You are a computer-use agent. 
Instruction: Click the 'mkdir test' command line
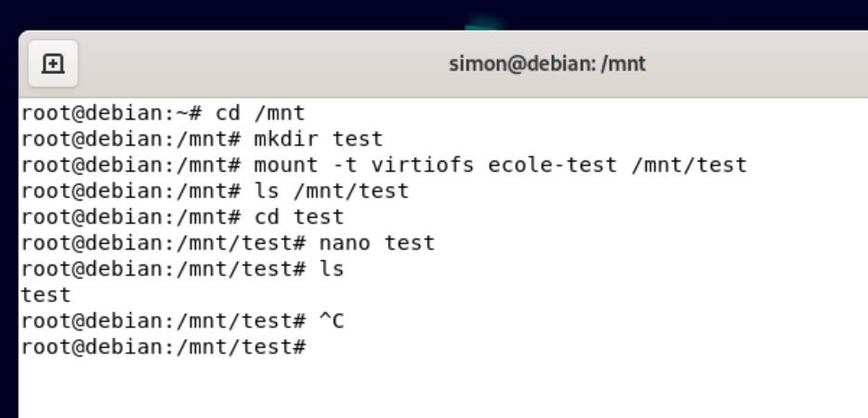click(202, 139)
